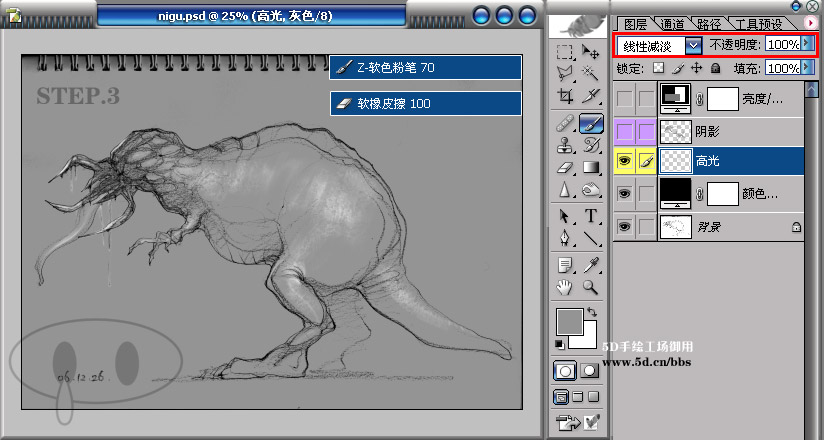
Task: Swap foreground and background colors
Action: click(x=592, y=312)
